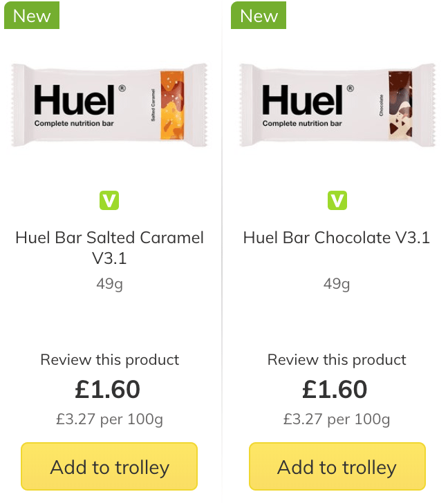Click the 49g weight of Chocolate bar
Image resolution: width=448 pixels, height=503 pixels.
tap(337, 284)
